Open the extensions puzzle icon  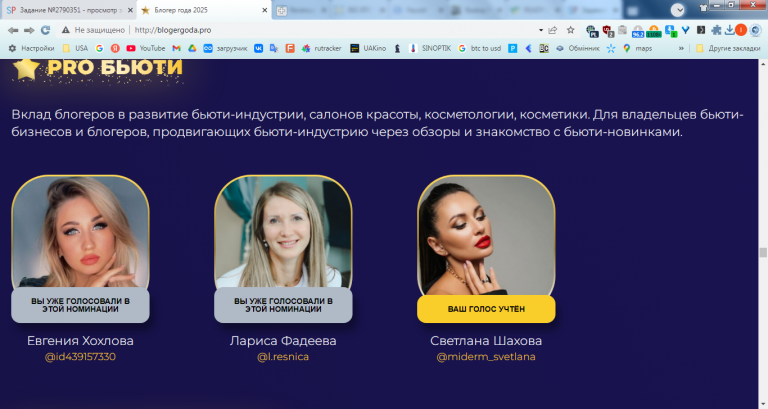coord(716,30)
